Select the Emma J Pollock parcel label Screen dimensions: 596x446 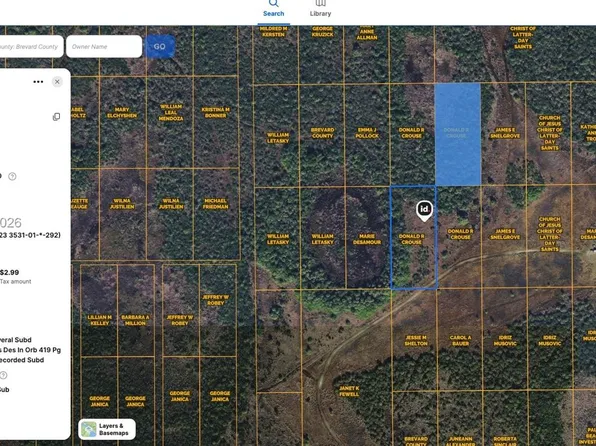tap(367, 133)
